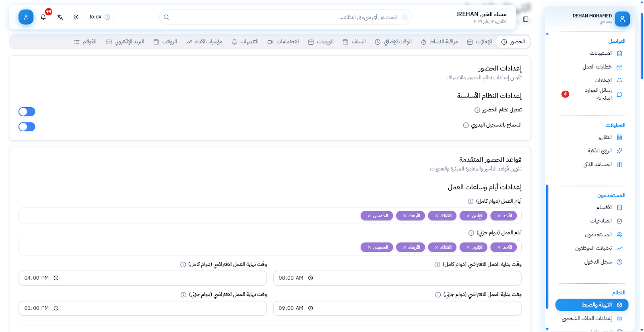644x332 pixels.
Task: Open the notifications bell icon
Action: [x=43, y=17]
